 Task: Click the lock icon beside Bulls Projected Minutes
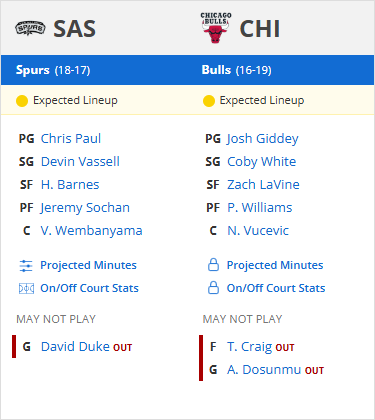pyautogui.click(x=213, y=265)
